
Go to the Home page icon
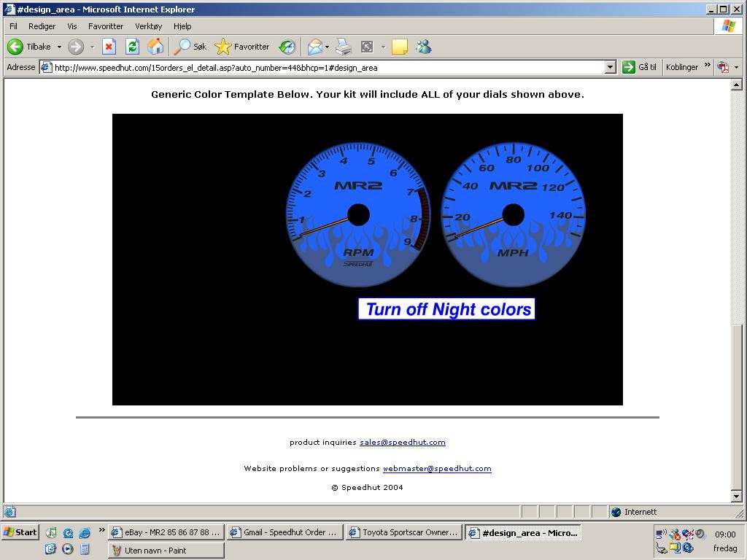155,47
